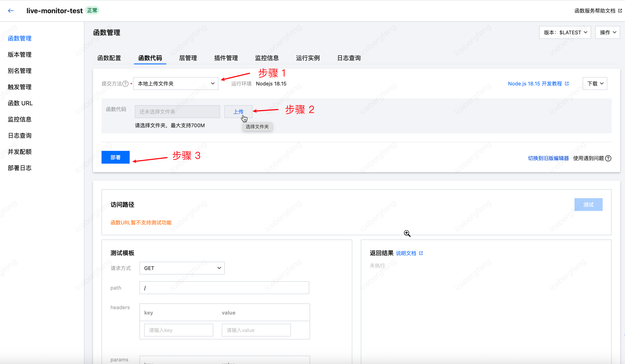Viewport: 625px width, 364px height.
Task: Switch to the 函数配置 tab
Action: click(109, 58)
